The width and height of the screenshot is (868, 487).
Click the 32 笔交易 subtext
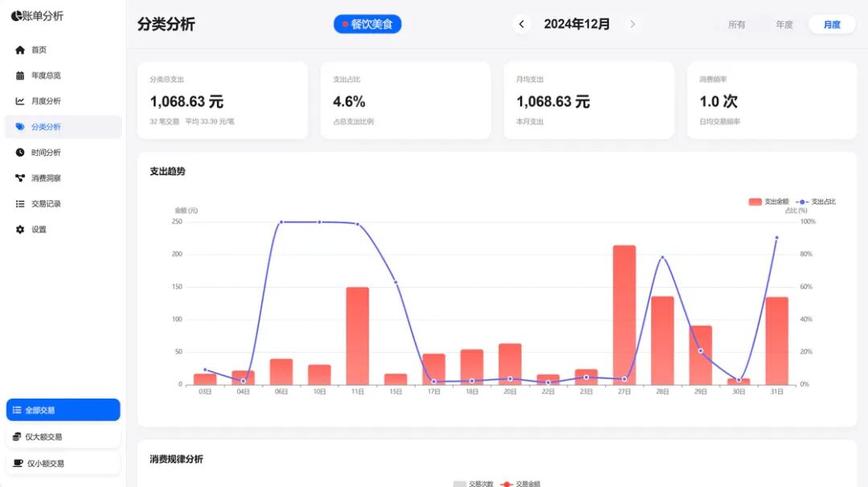click(165, 121)
